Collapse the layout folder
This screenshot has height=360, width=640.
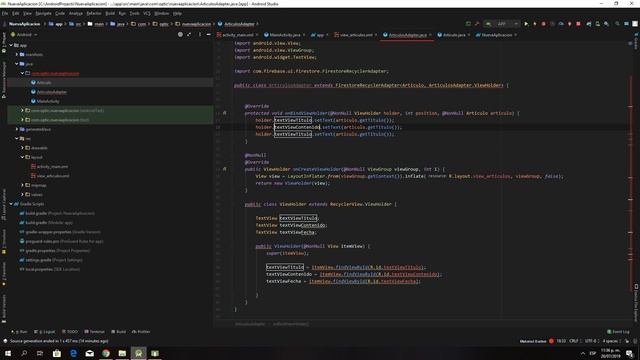pos(22,157)
